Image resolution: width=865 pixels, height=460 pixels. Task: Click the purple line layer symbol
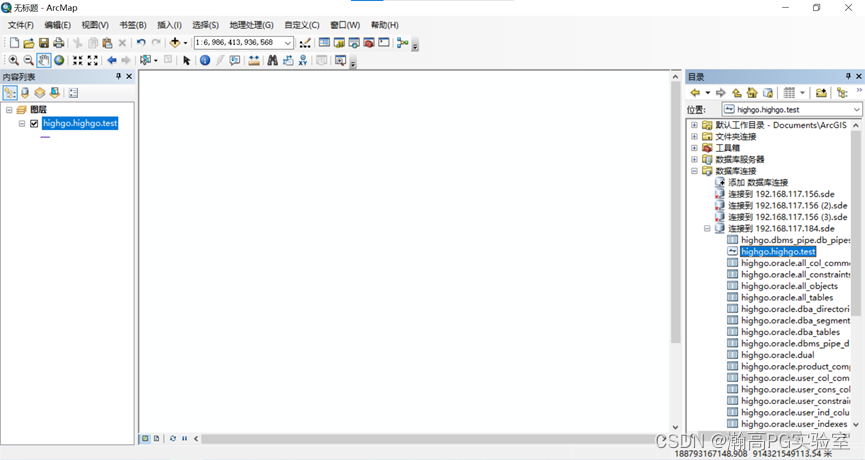point(45,137)
